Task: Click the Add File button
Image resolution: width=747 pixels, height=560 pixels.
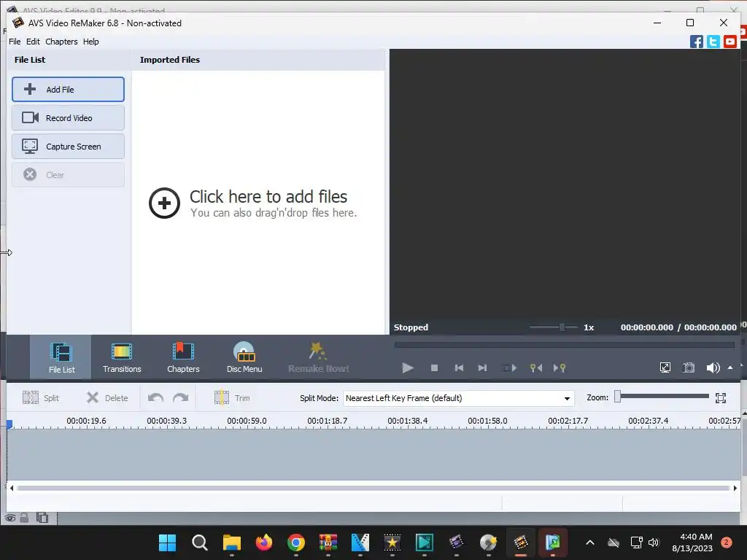Action: (x=68, y=90)
